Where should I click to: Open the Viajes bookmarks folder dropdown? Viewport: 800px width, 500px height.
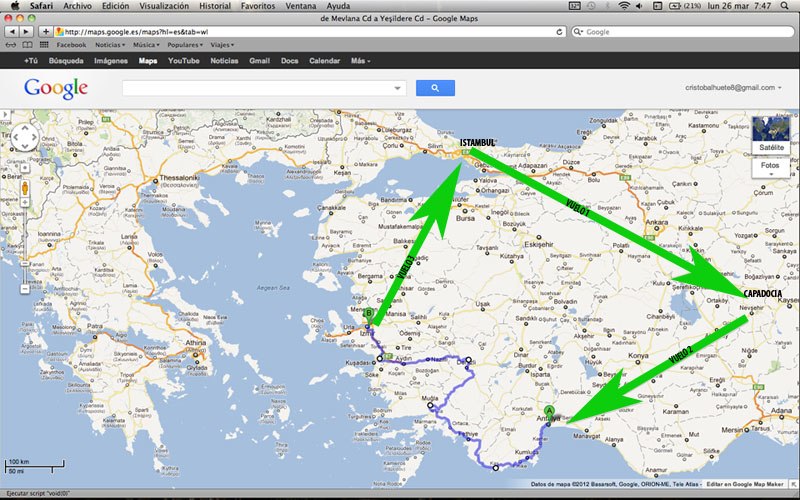[x=222, y=45]
